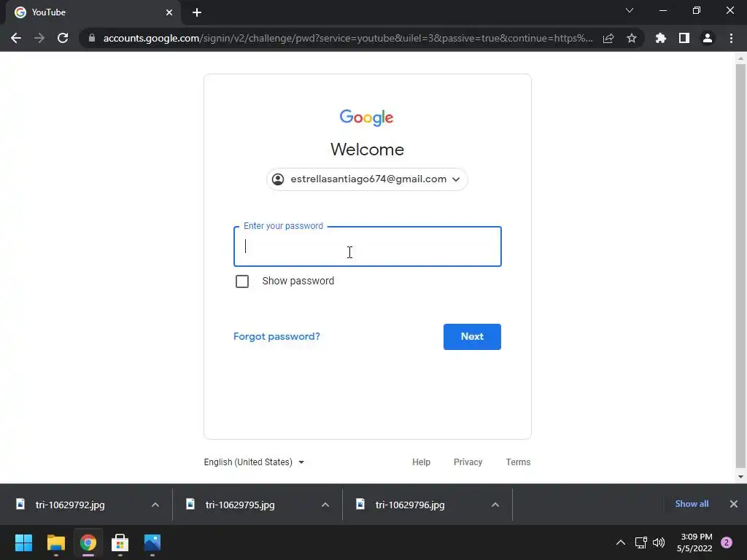
Task: Share this page via share icon
Action: [608, 38]
